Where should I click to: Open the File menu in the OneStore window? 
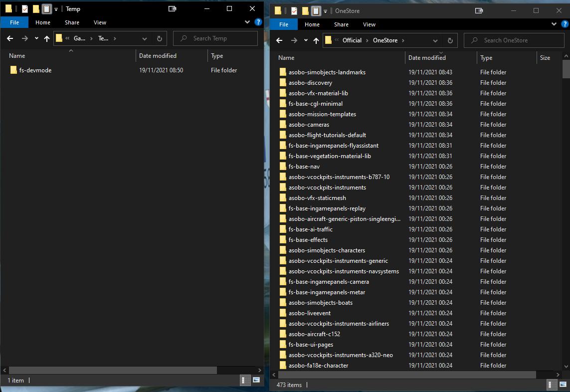pyautogui.click(x=283, y=24)
